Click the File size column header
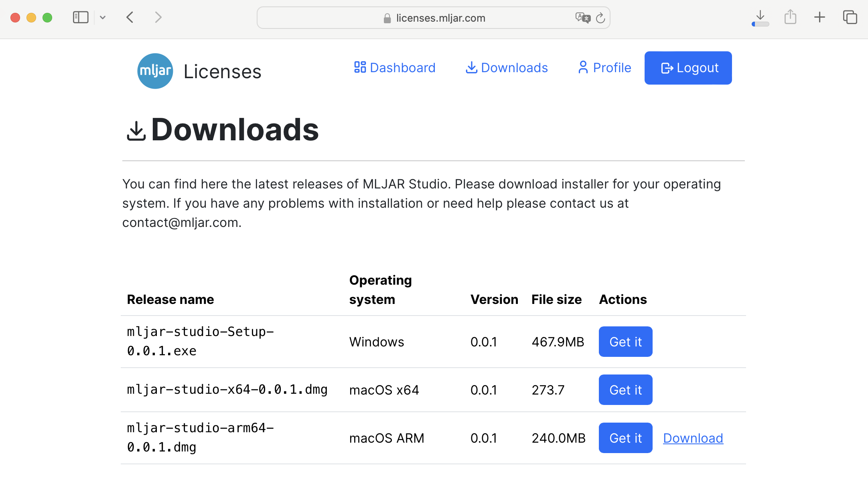Viewport: 868px width, 502px height. tap(557, 300)
